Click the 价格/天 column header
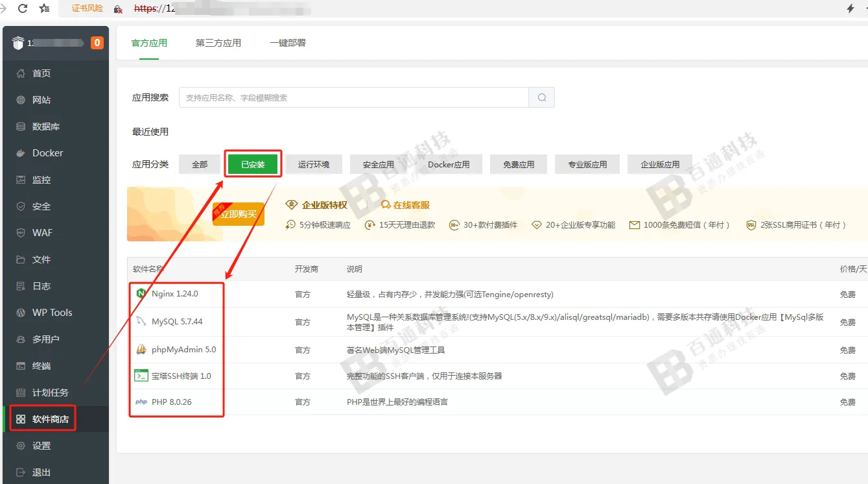The height and width of the screenshot is (484, 868). click(x=853, y=269)
